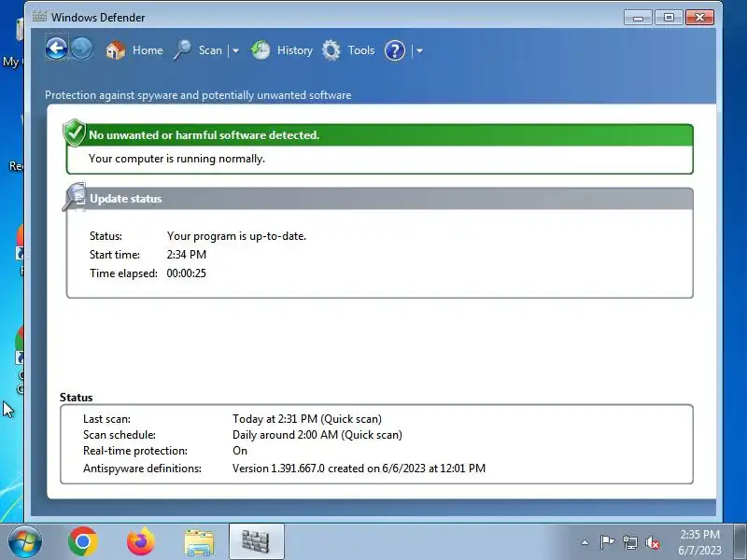
Task: Launch Firefox from the taskbar
Action: click(x=141, y=541)
